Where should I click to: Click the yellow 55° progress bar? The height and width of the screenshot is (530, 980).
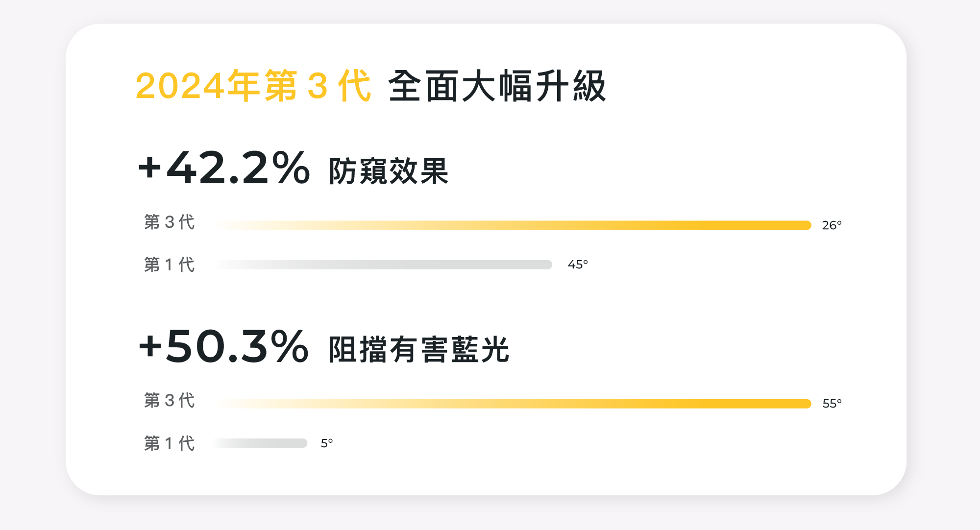pos(512,404)
